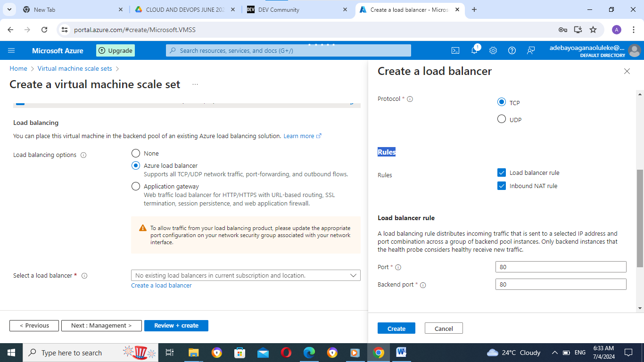Open the Mail app from the taskbar
This screenshot has width=644, height=362.
(x=263, y=353)
